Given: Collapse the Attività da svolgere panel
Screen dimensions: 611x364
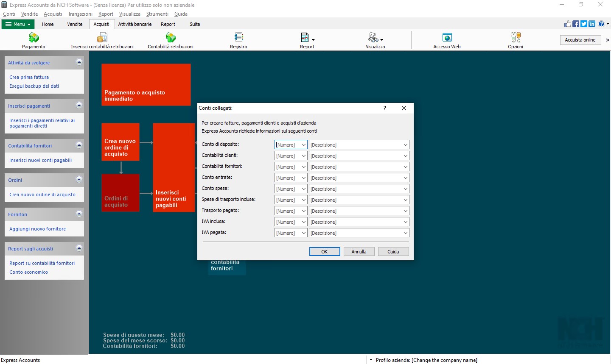Looking at the screenshot, I should pyautogui.click(x=79, y=62).
